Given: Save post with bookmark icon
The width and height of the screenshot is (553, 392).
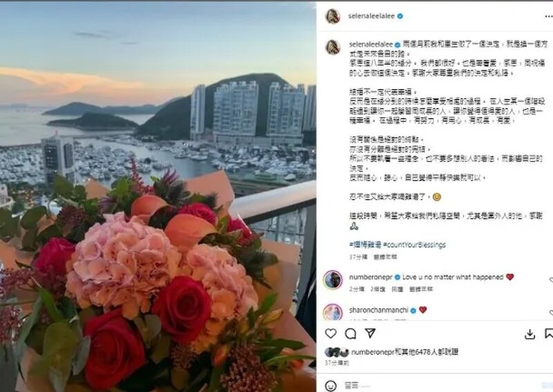Looking at the screenshot, I should 549,333.
